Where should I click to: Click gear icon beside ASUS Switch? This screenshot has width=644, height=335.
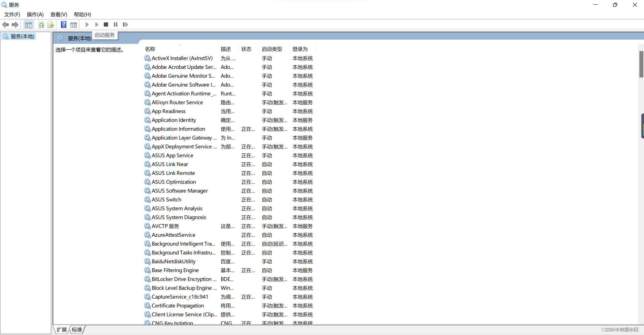[x=147, y=200]
